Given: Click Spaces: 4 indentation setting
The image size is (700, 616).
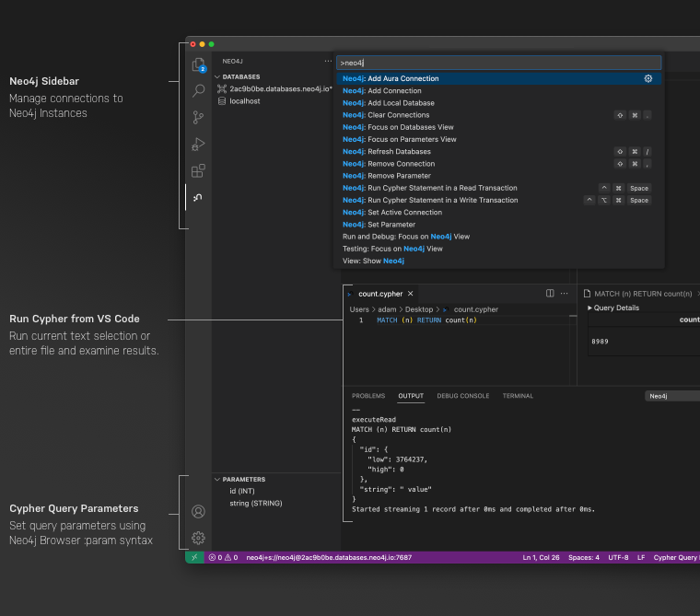Looking at the screenshot, I should [583, 557].
